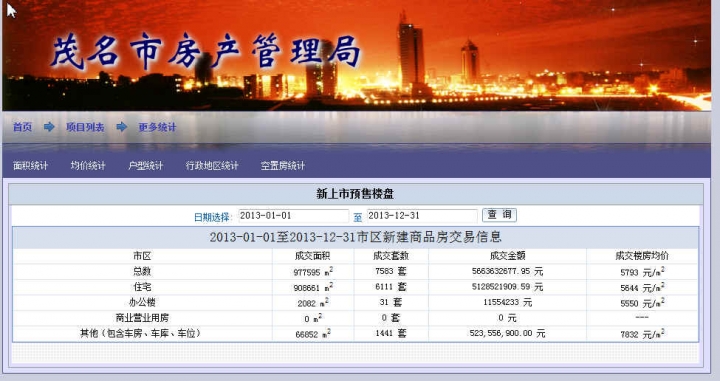Click the 成交面积 column header
This screenshot has height=381, width=720.
pos(313,256)
